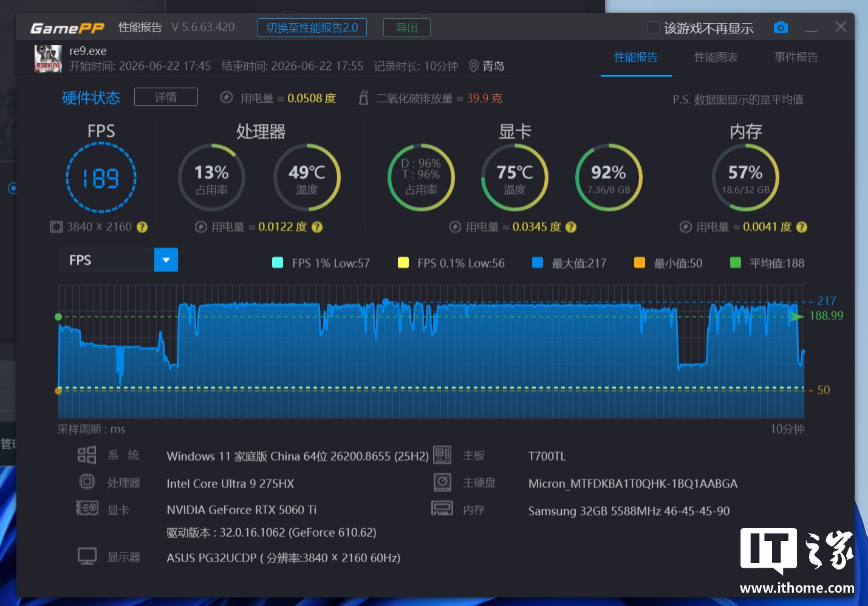The height and width of the screenshot is (606, 868).
Task: Click the green average arrow marker at chart end
Action: pyautogui.click(x=796, y=317)
